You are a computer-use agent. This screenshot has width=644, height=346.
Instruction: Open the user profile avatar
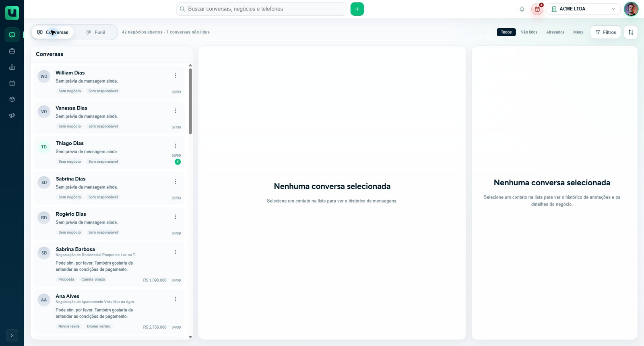(x=631, y=9)
